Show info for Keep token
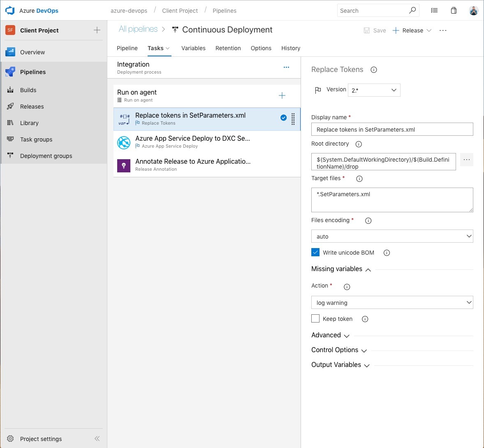 click(365, 319)
